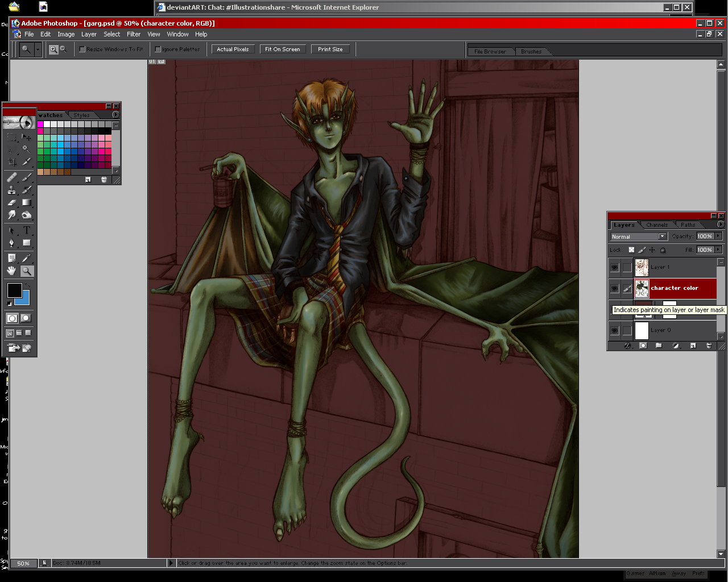Select the Path Selection arrow tool
728x582 pixels.
12,230
